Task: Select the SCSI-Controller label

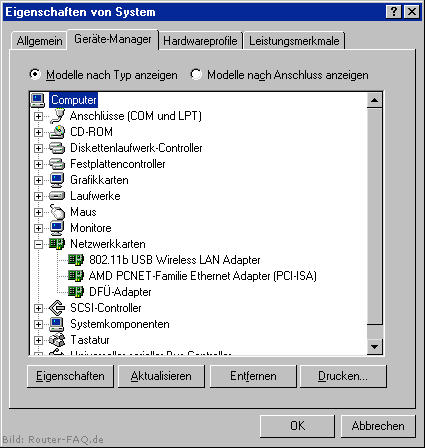Action: point(106,308)
